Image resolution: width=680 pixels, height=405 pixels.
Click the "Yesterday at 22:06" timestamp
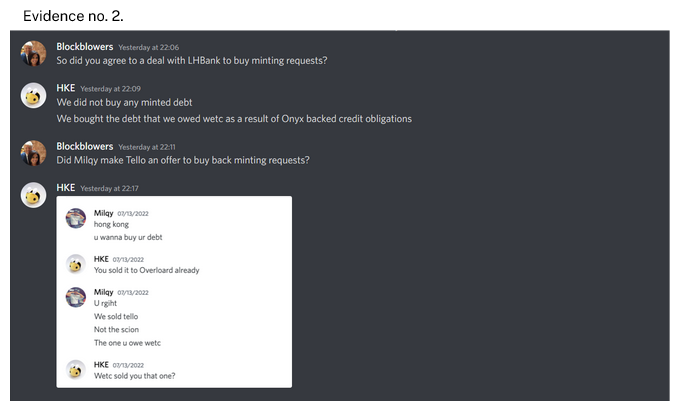coord(148,47)
